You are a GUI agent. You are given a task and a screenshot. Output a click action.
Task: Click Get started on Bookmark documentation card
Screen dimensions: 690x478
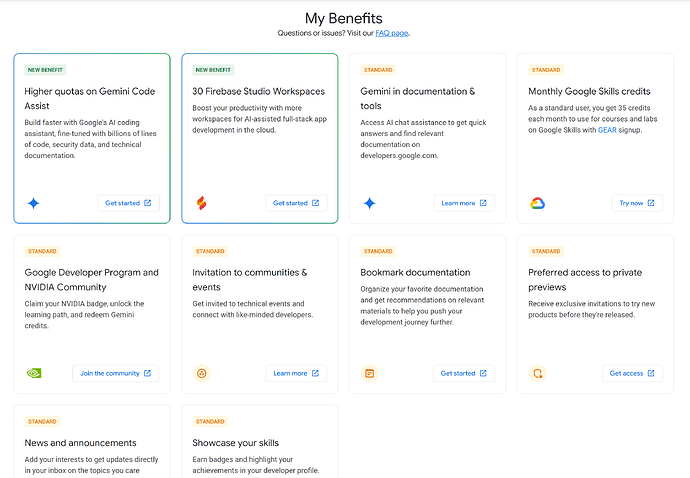click(x=464, y=373)
